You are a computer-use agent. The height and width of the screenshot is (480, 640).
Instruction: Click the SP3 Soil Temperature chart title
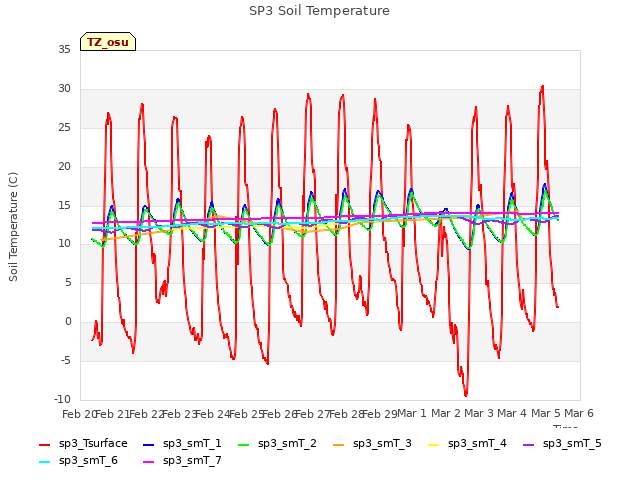[x=320, y=11]
